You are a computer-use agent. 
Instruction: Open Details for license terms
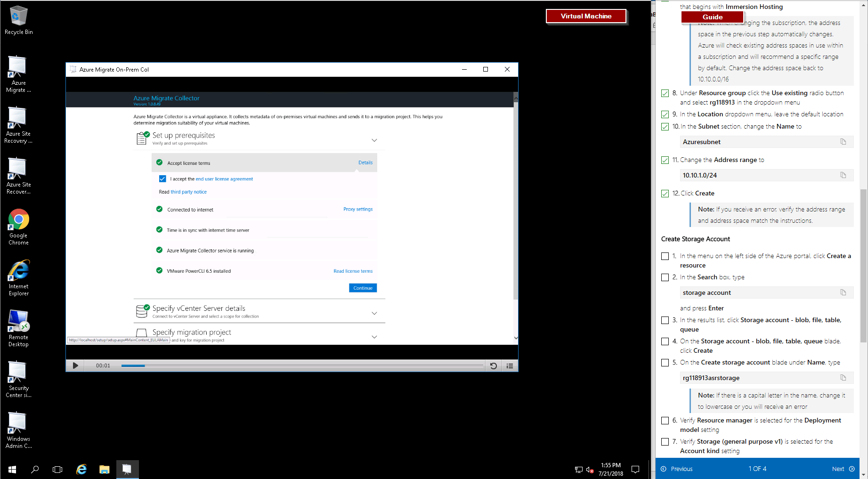pos(365,162)
